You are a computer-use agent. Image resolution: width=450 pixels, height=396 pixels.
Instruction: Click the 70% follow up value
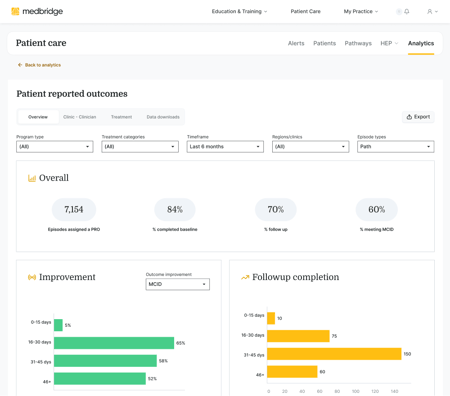coord(276,210)
